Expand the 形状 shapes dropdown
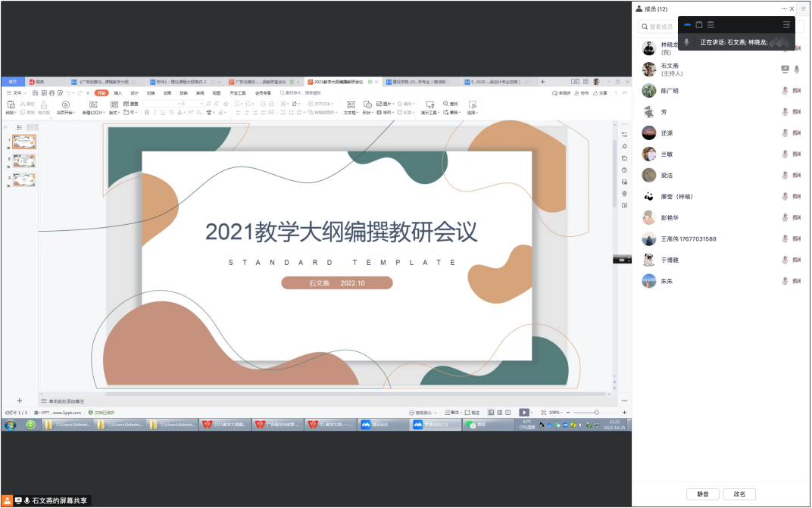 367,113
